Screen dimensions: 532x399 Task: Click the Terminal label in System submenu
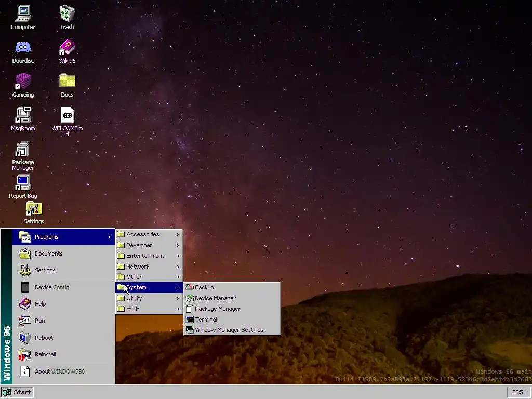pyautogui.click(x=206, y=320)
